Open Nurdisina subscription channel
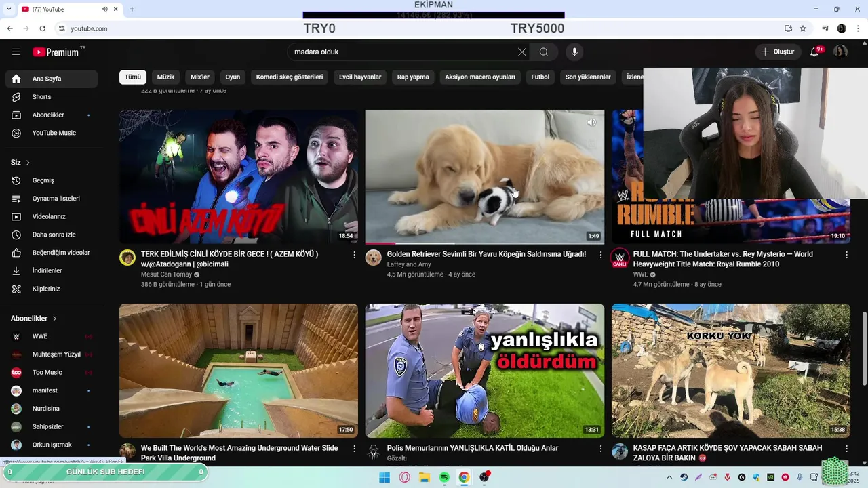The width and height of the screenshot is (868, 488). (x=52, y=409)
